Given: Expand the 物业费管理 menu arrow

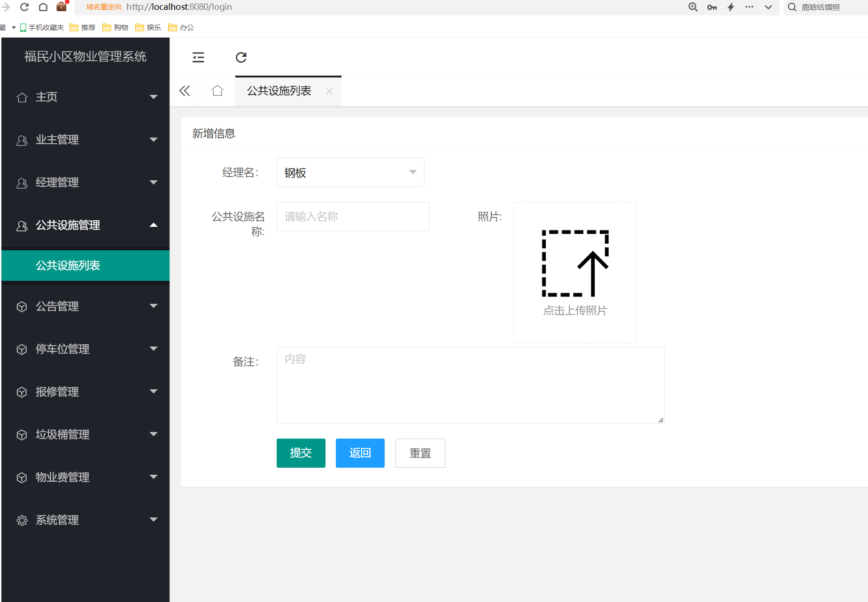Looking at the screenshot, I should pos(153,477).
